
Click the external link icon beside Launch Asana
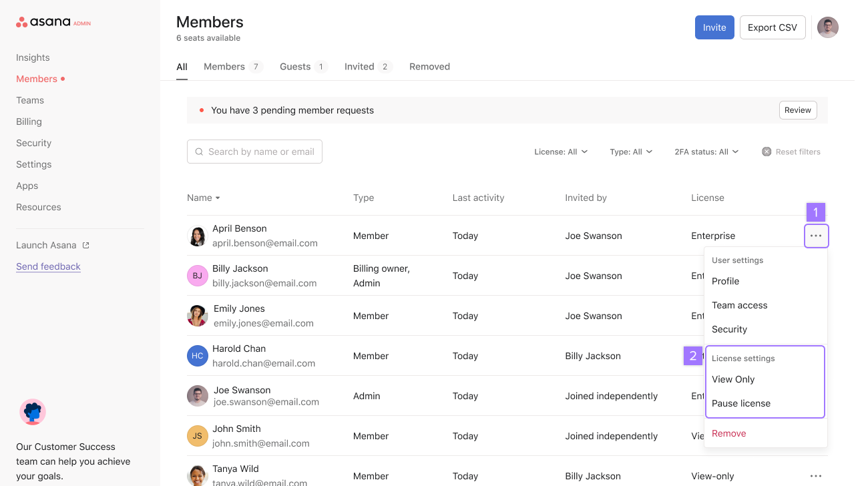pyautogui.click(x=85, y=244)
